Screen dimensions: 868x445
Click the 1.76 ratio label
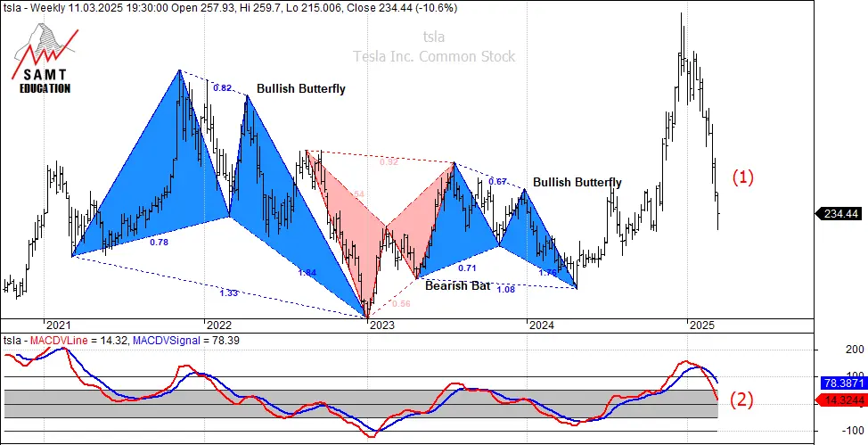(547, 273)
